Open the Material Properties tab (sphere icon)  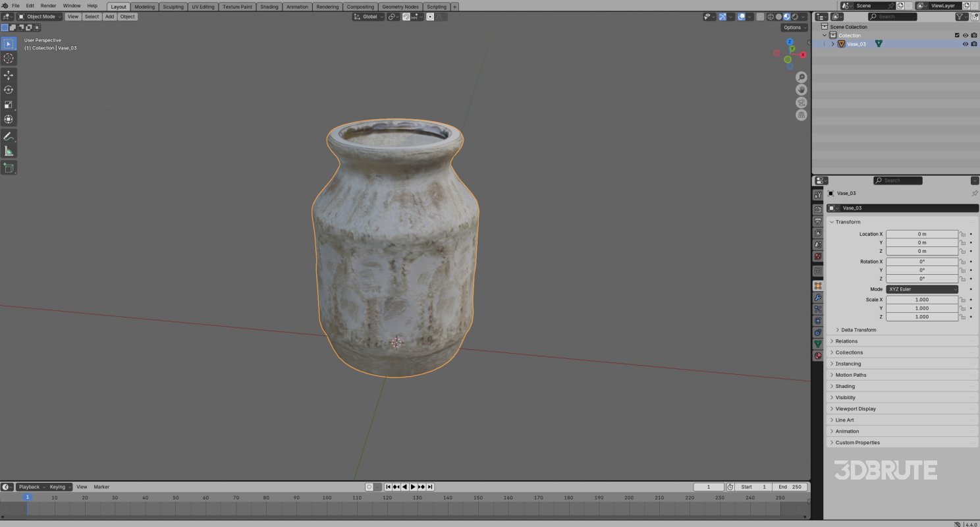pos(818,355)
